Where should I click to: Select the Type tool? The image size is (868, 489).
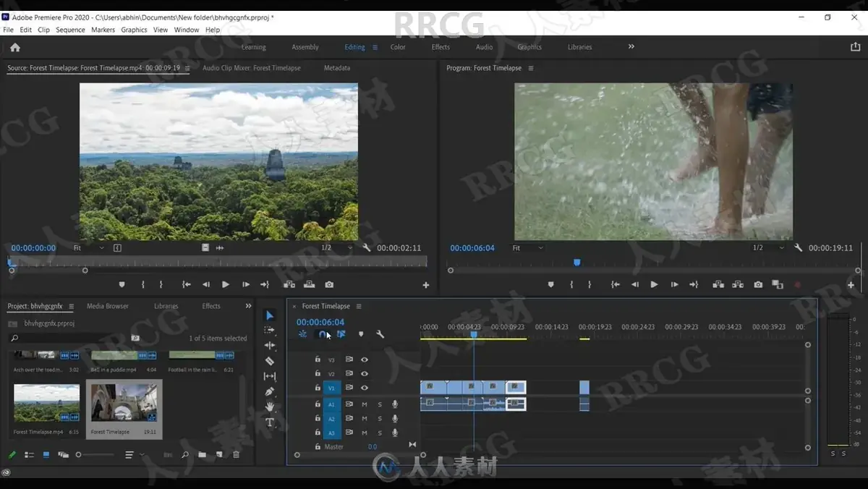tap(270, 422)
